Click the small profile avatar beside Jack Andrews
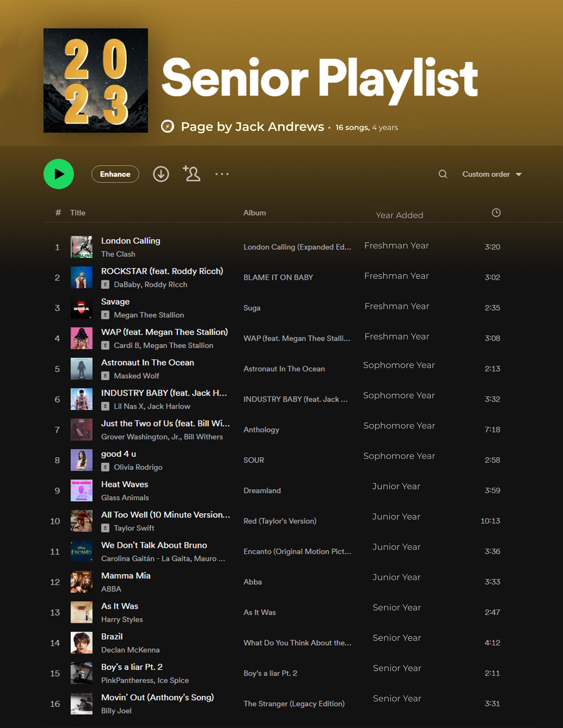This screenshot has width=563, height=728. (x=167, y=127)
